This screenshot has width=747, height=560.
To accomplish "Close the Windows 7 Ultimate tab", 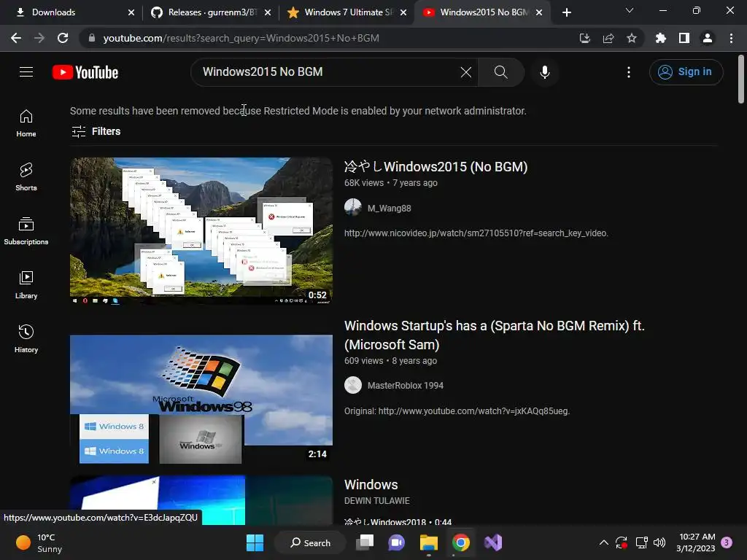I will coord(403,12).
